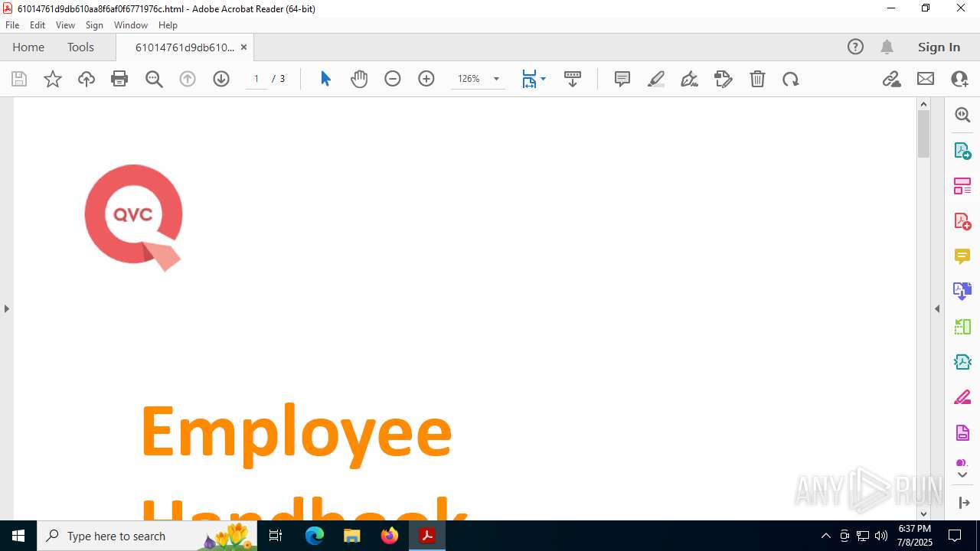Close the 61014761d9db610... document tab
The image size is (980, 551).
pos(243,47)
